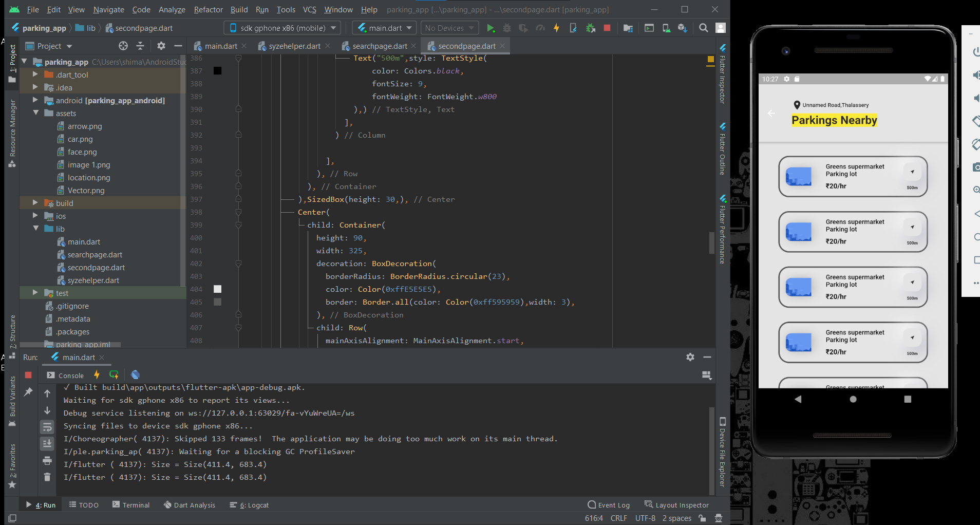Image resolution: width=980 pixels, height=525 pixels.
Task: Open the Refactor menu
Action: click(208, 9)
